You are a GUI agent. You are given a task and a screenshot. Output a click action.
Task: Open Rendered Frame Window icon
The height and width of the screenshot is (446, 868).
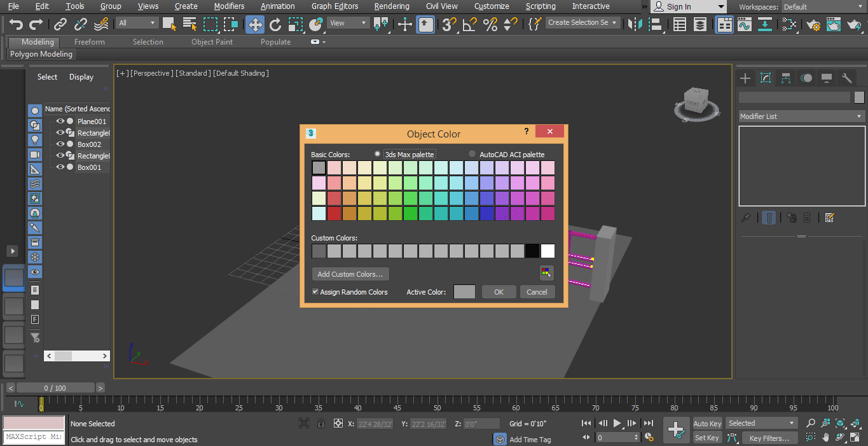pyautogui.click(x=834, y=24)
